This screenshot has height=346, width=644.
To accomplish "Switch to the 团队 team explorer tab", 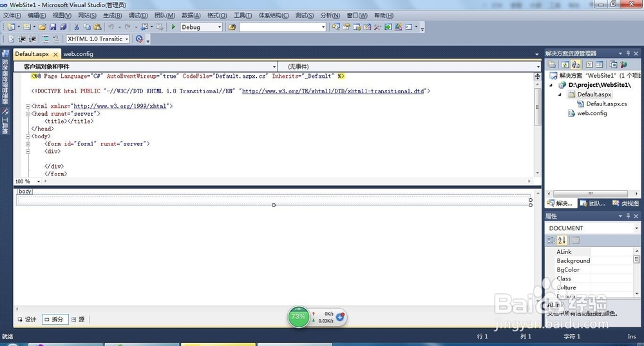I will tap(592, 203).
